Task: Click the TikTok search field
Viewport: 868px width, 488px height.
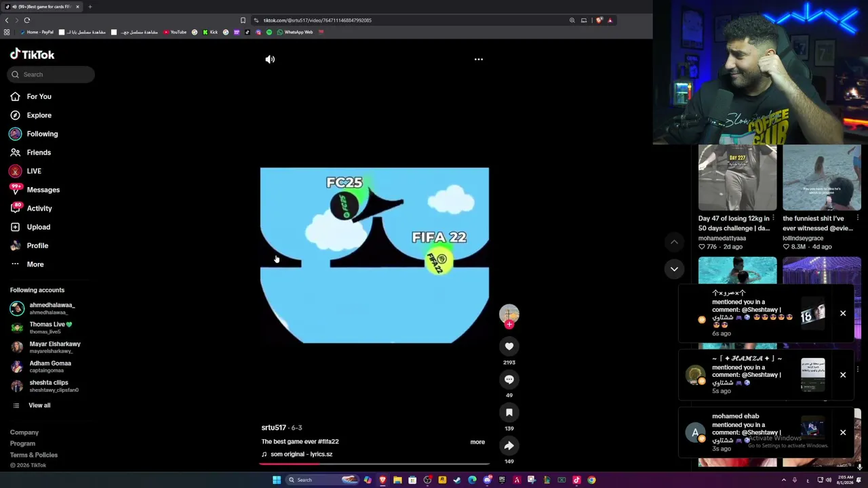Action: click(52, 75)
